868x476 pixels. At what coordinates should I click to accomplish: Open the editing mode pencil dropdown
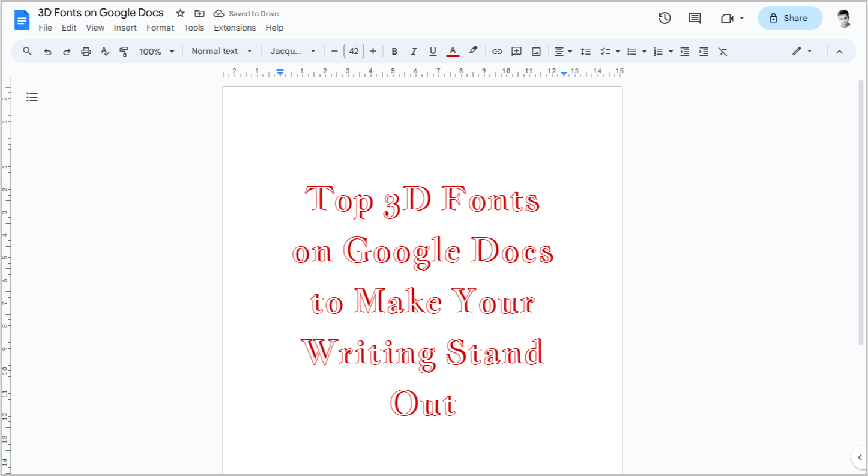802,52
